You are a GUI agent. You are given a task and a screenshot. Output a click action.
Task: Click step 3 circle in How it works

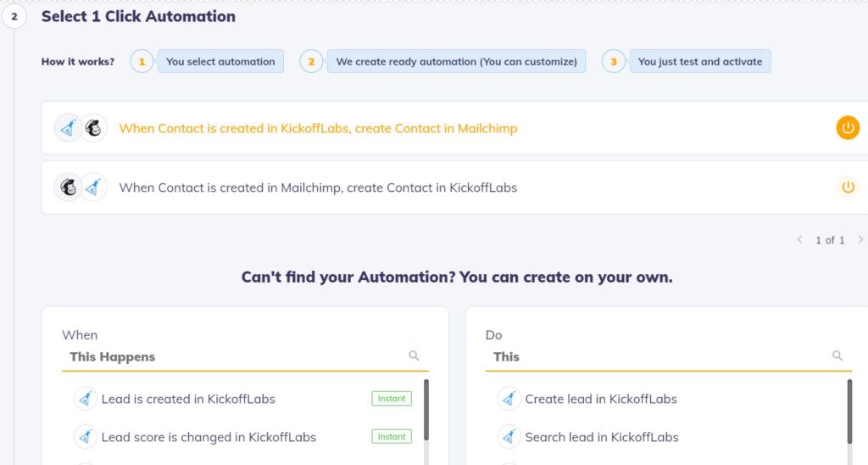click(x=614, y=62)
